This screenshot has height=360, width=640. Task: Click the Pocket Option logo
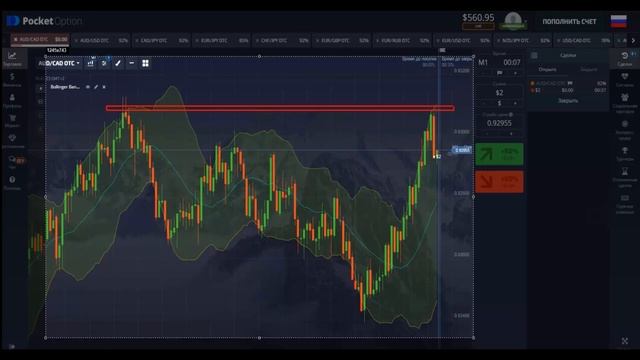point(44,21)
